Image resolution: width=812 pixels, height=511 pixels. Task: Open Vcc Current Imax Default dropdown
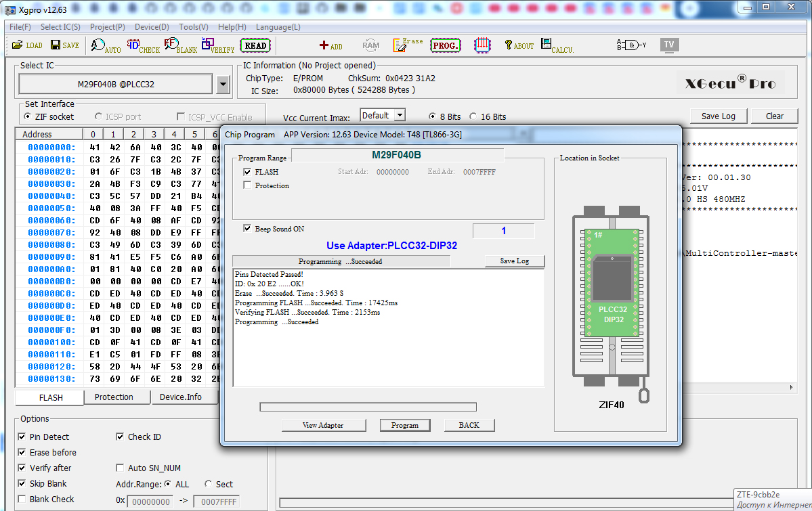[x=400, y=116]
